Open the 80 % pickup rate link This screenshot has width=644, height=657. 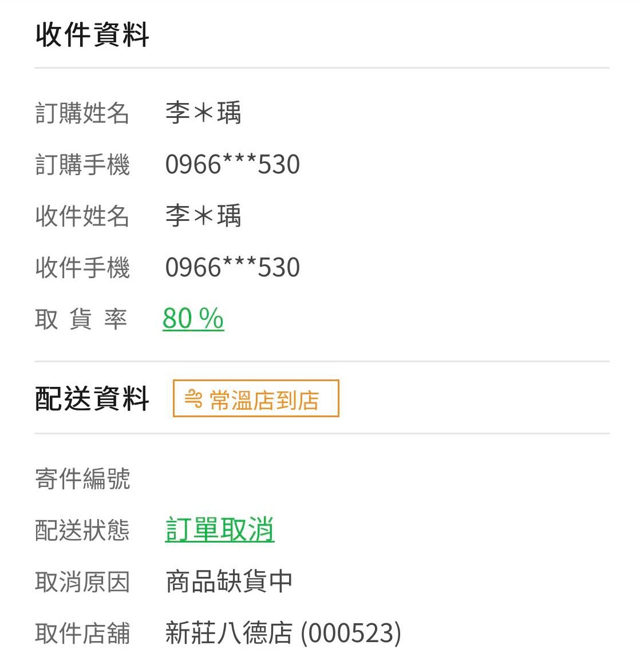[193, 318]
